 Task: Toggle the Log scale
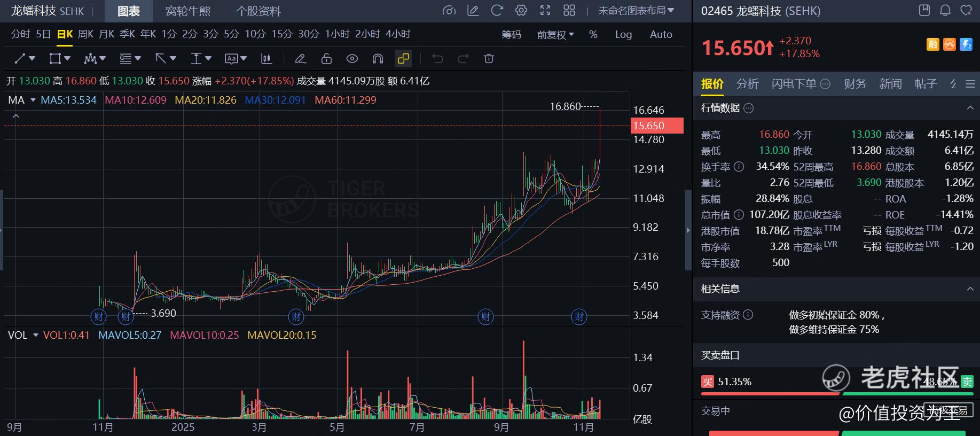pyautogui.click(x=623, y=35)
